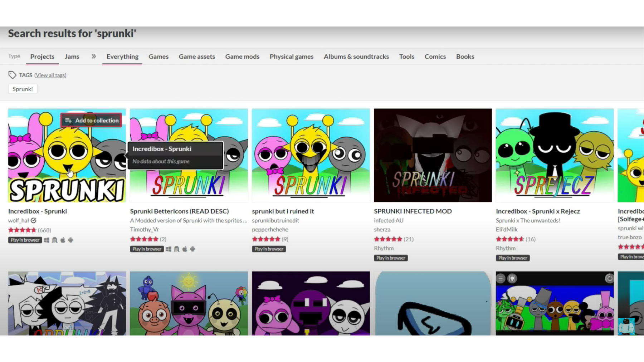Filter by Books category
644x362 pixels.
click(465, 57)
